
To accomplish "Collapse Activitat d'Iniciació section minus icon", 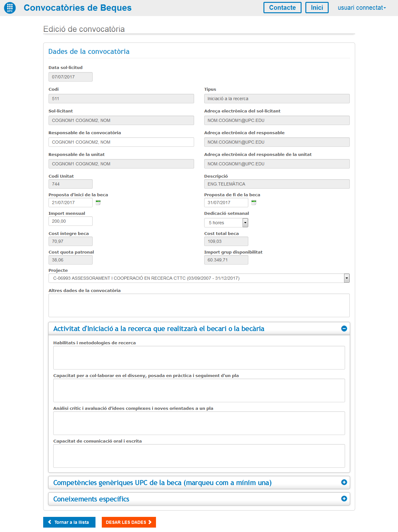I will point(344,329).
